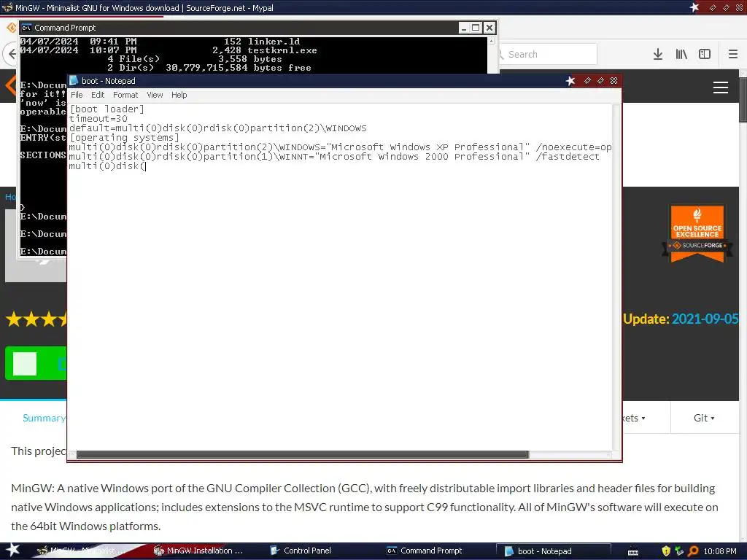
Task: Click the shield icon in system tray
Action: [666, 551]
